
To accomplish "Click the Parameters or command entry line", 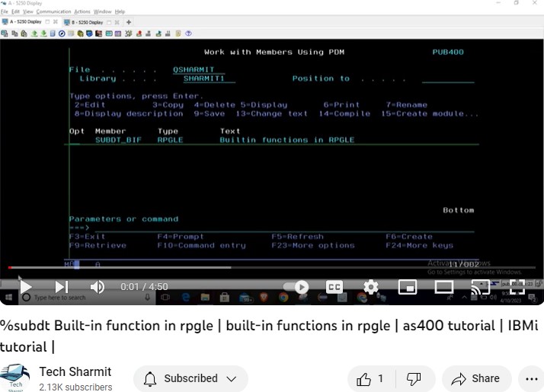I will [284, 228].
